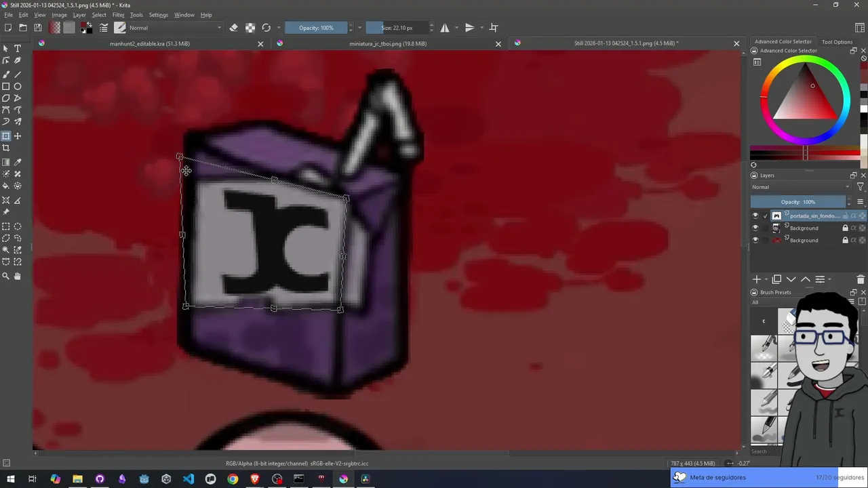The image size is (868, 488).
Task: Open the Filter menu
Action: pyautogui.click(x=119, y=15)
